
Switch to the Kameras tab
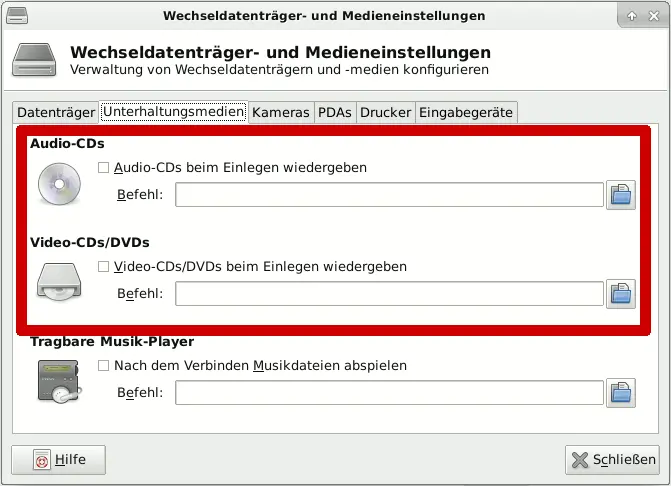(x=281, y=112)
